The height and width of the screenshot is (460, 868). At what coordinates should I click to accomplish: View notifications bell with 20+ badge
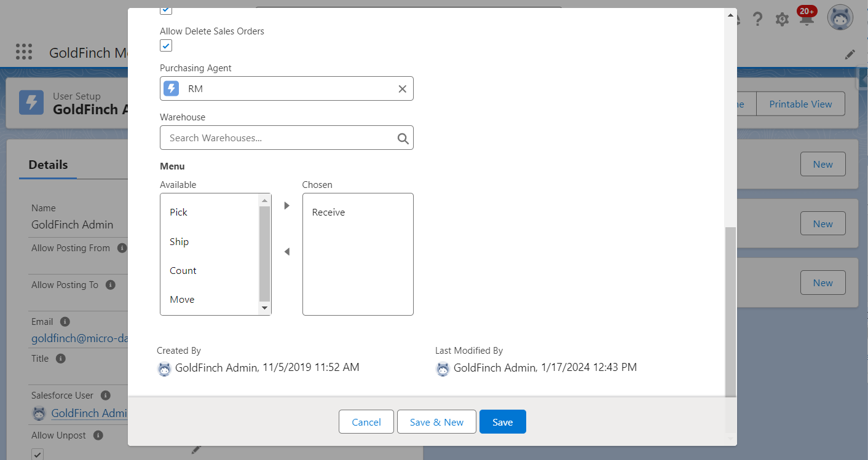click(807, 17)
